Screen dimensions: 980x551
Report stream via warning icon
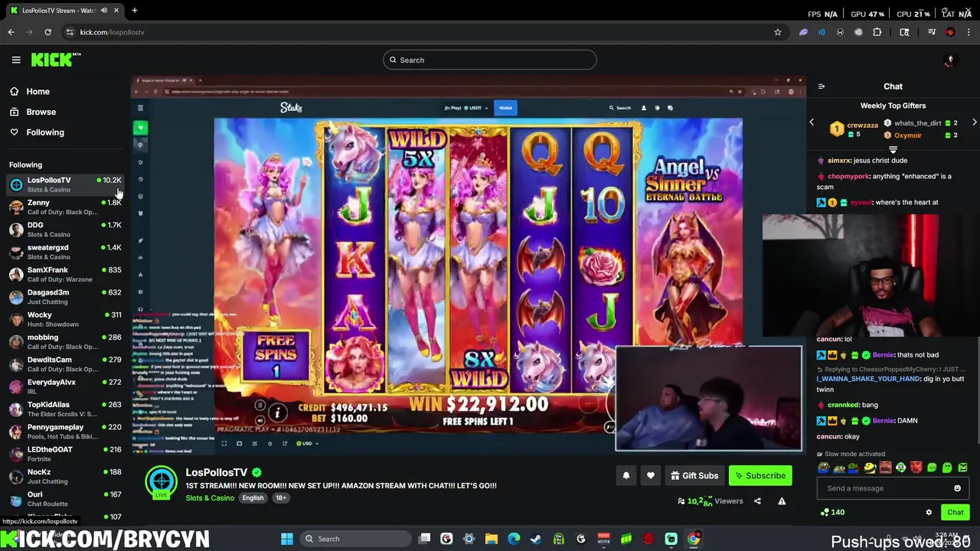click(782, 501)
